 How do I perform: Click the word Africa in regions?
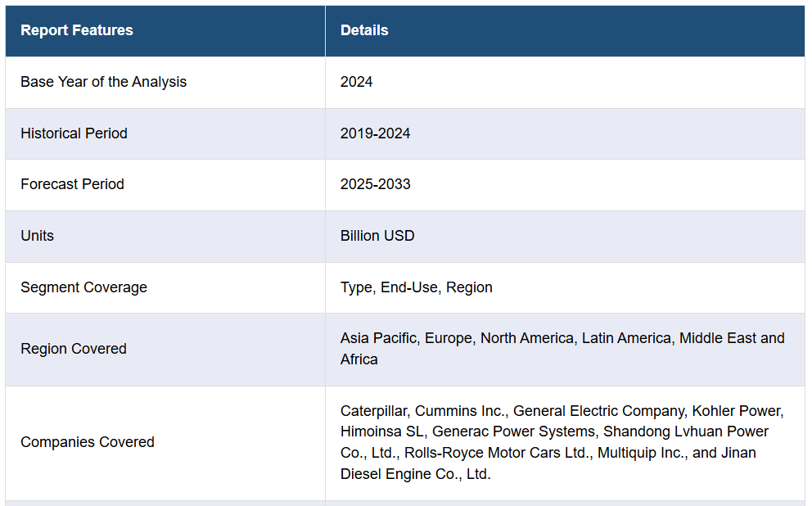[359, 359]
